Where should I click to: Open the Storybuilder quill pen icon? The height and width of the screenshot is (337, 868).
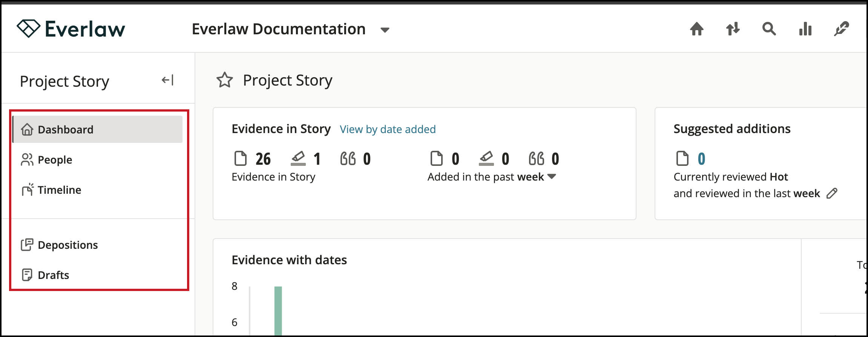click(841, 29)
